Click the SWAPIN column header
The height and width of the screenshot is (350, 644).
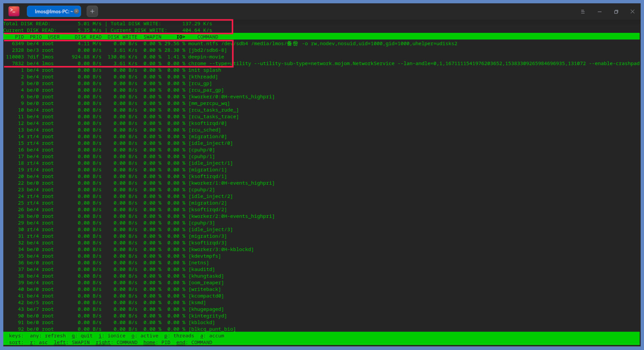click(x=152, y=37)
